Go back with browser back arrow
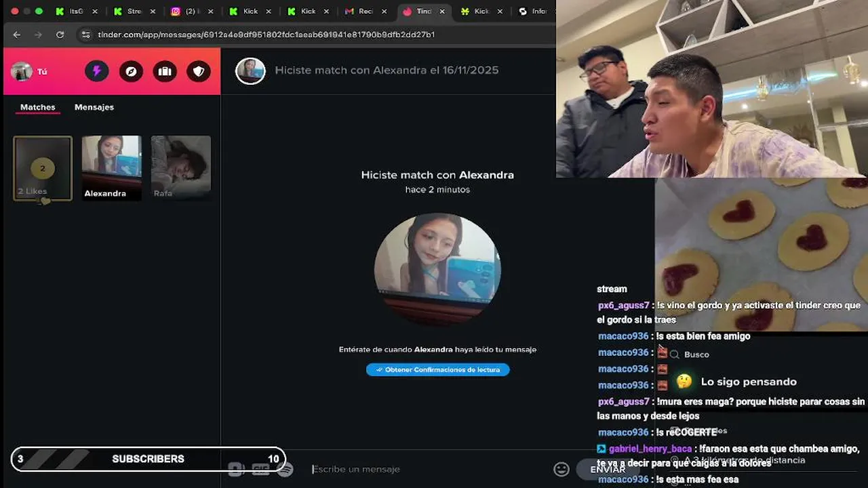 click(17, 35)
